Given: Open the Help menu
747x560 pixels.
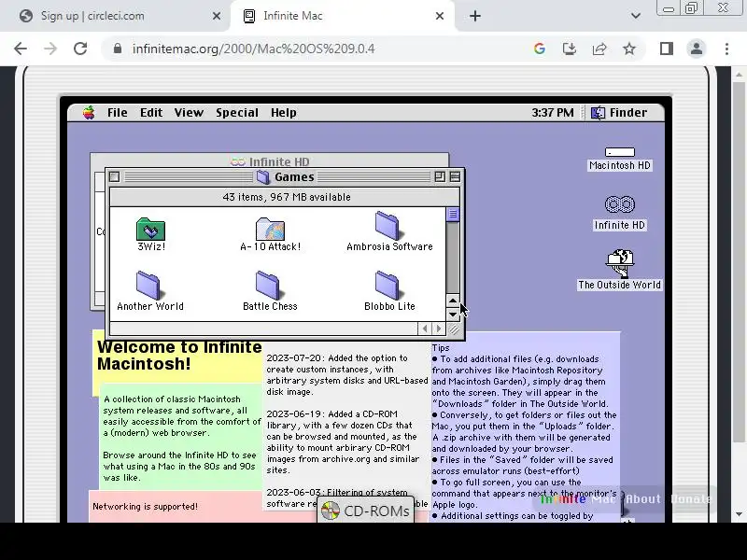Looking at the screenshot, I should pos(284,113).
